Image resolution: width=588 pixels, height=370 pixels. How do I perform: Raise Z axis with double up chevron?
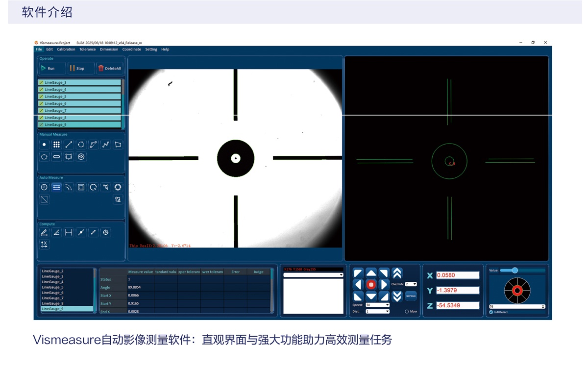tap(397, 273)
